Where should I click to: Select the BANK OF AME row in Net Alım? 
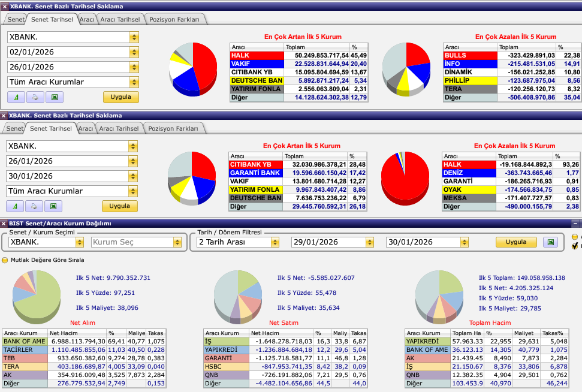pyautogui.click(x=25, y=341)
